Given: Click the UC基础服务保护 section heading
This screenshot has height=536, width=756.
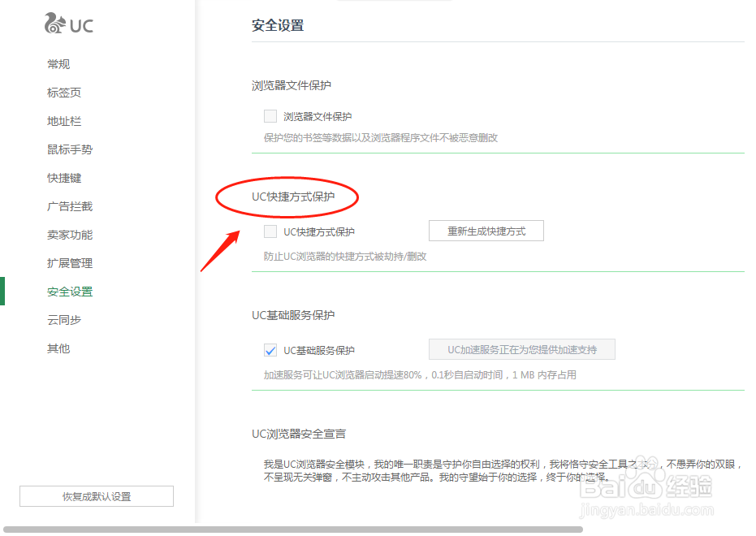Looking at the screenshot, I should click(x=293, y=315).
